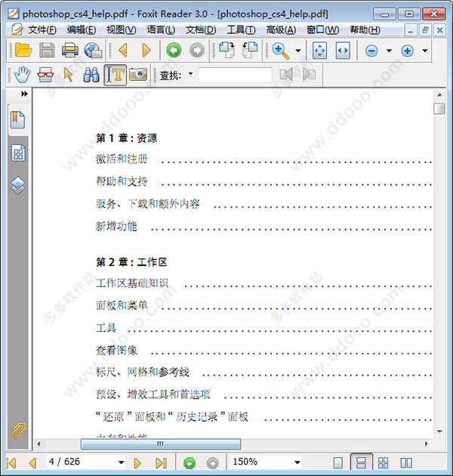Viewport: 453px width, 476px height.
Task: Open the page number dropdown
Action: (121, 462)
